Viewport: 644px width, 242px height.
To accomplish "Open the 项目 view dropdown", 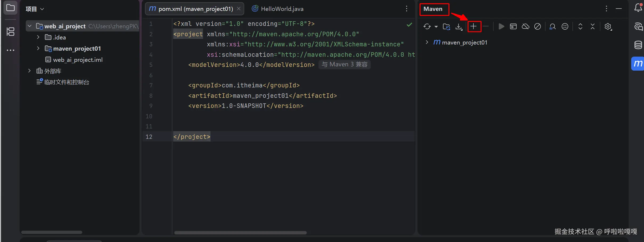I will [35, 9].
